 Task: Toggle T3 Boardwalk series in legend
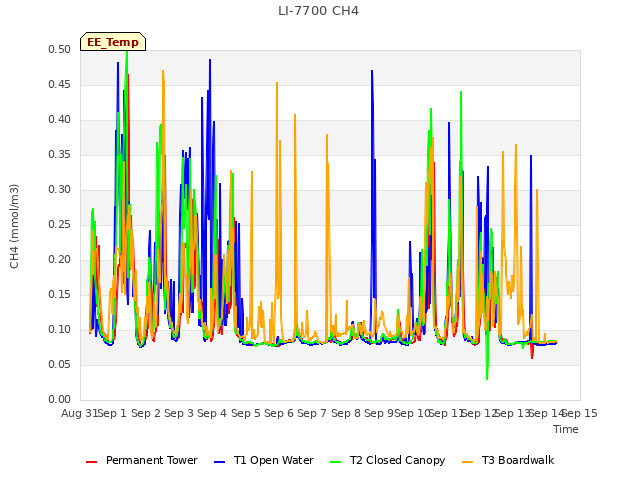click(508, 460)
